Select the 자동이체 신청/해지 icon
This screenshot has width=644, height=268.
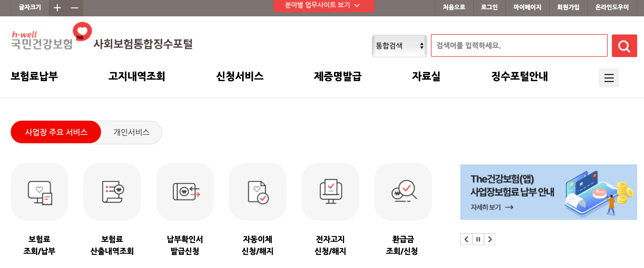(257, 192)
